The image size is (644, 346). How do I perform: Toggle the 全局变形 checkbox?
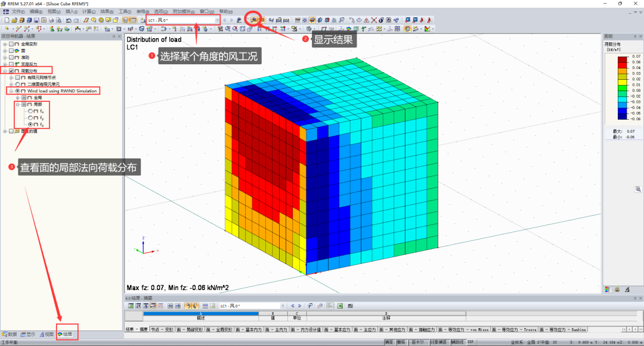pyautogui.click(x=11, y=44)
